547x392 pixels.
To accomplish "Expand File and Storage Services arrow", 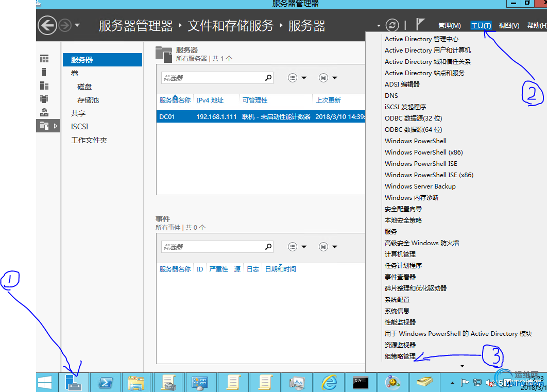I will 56,126.
